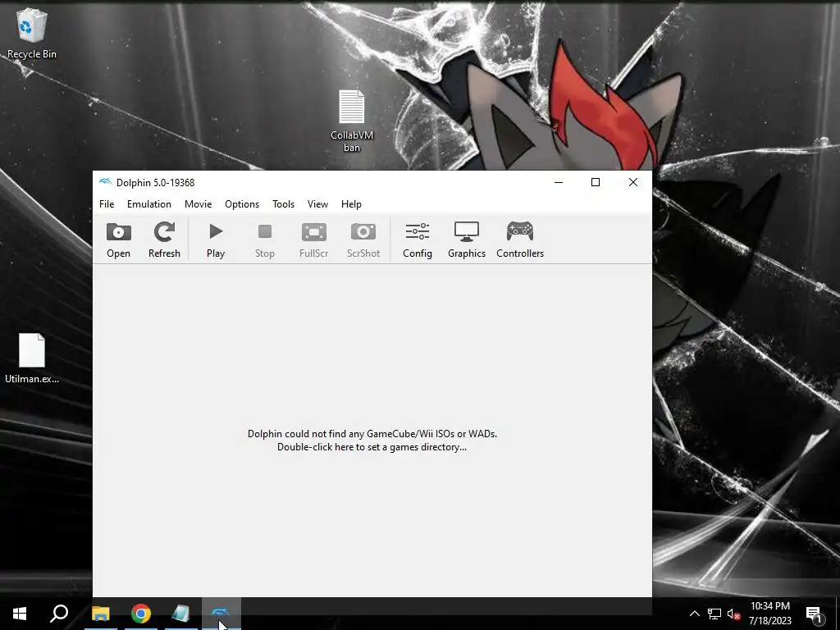Image resolution: width=840 pixels, height=630 pixels.
Task: Select the Recycle Bin desktop icon
Action: (32, 33)
